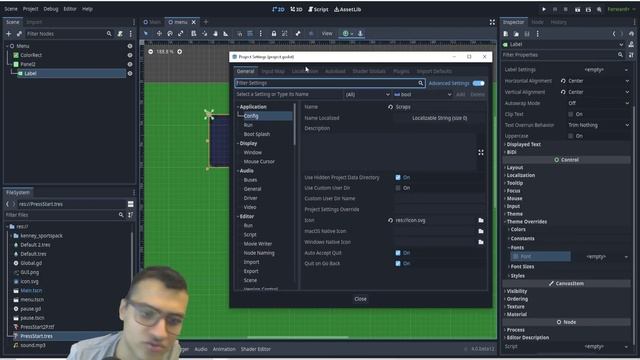Enable Use Custom User Dir checkbox
640x360 pixels.
[x=398, y=188]
